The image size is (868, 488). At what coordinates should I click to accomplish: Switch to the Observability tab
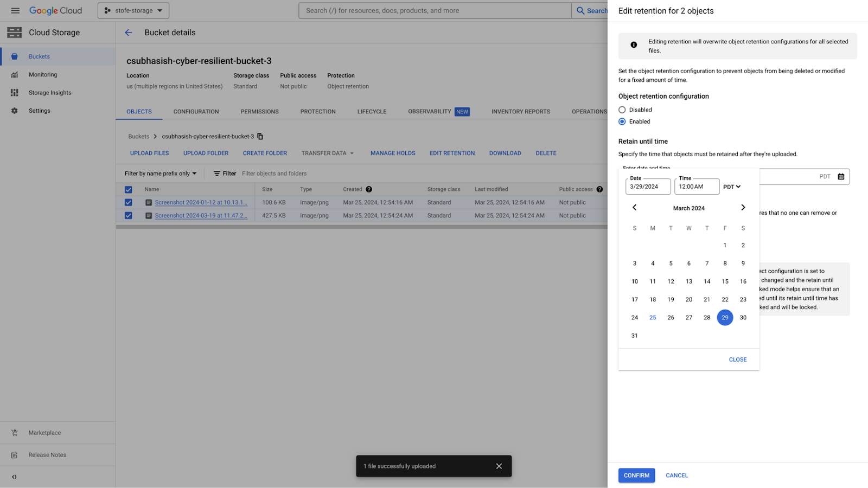coord(439,112)
